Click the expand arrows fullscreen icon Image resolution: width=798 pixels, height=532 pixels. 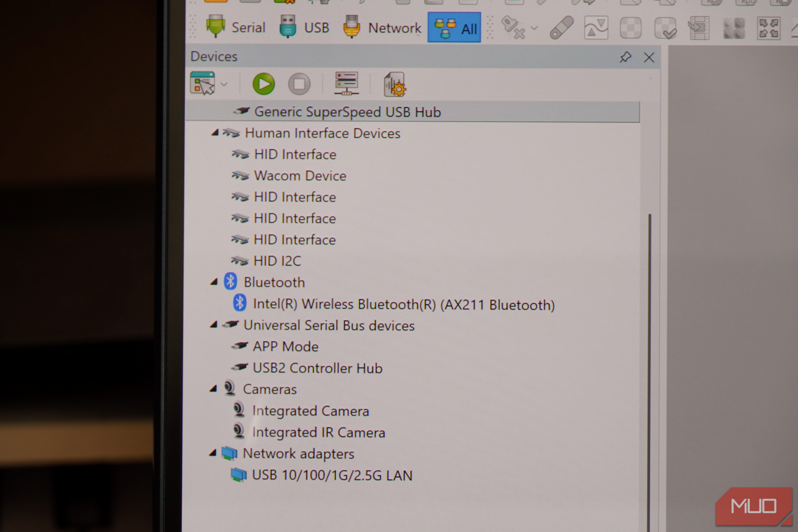click(x=769, y=29)
